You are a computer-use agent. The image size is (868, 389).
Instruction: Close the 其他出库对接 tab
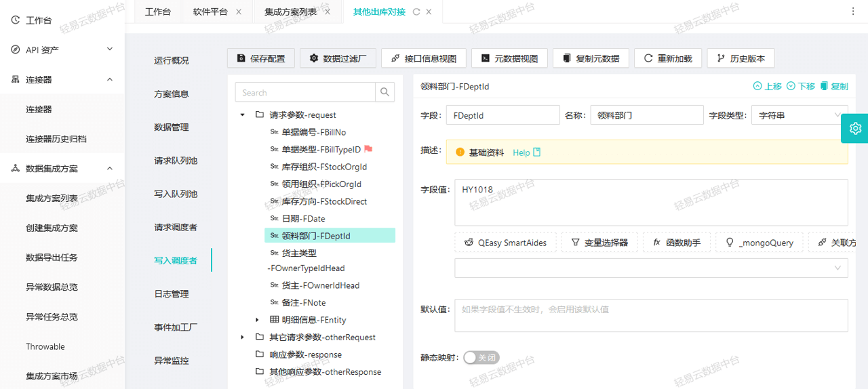click(429, 12)
